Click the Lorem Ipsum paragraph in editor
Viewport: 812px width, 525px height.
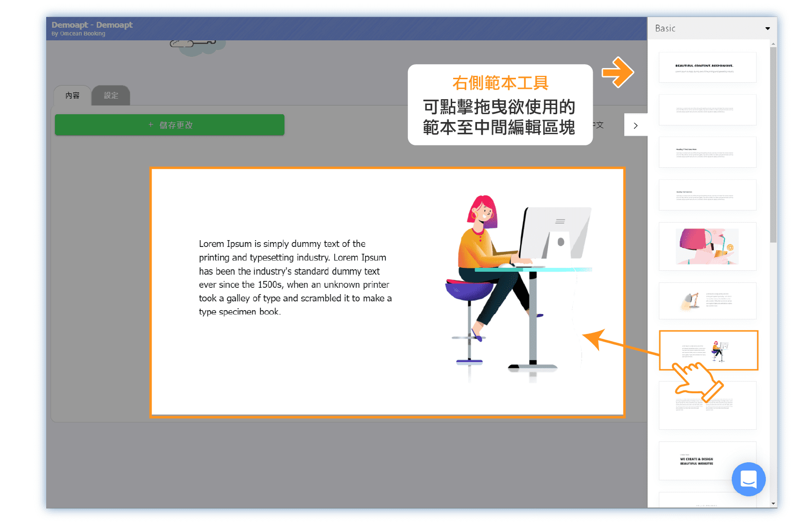click(x=295, y=278)
